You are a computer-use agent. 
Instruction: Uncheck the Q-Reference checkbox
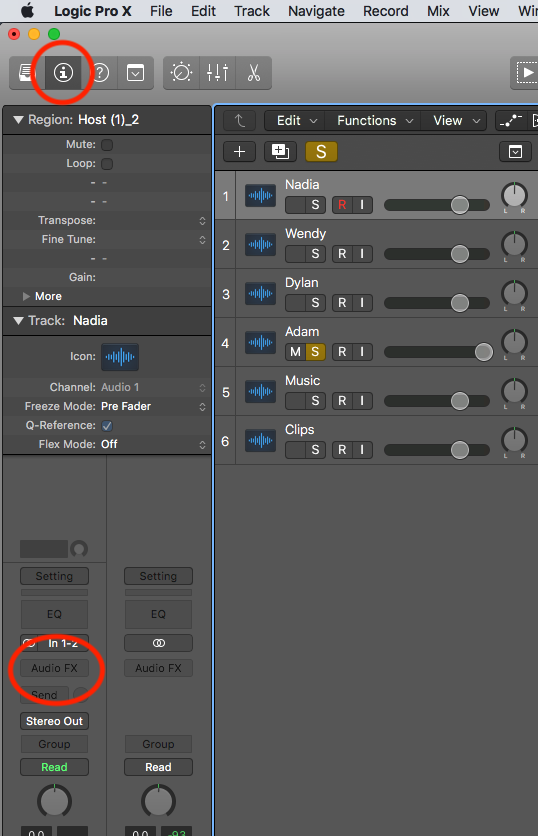tap(107, 425)
